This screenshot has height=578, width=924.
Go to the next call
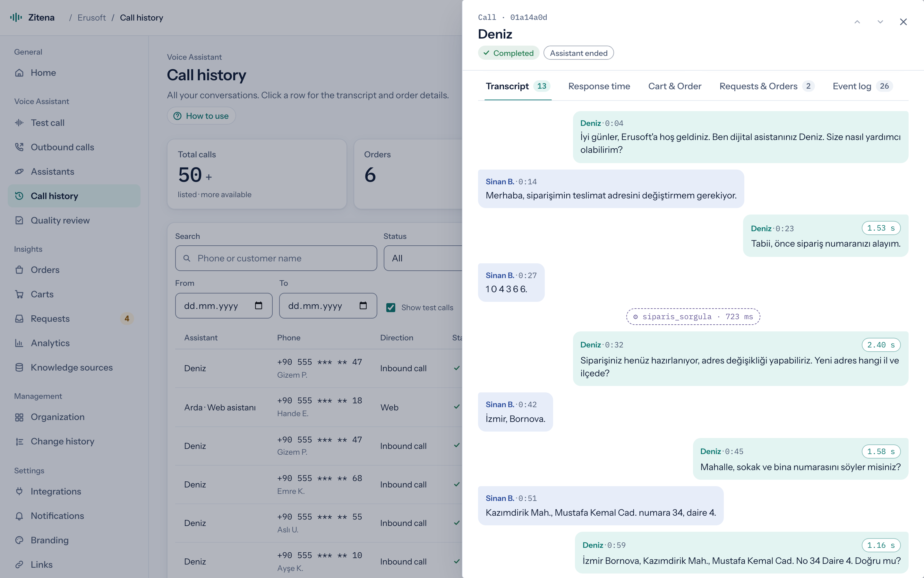880,22
